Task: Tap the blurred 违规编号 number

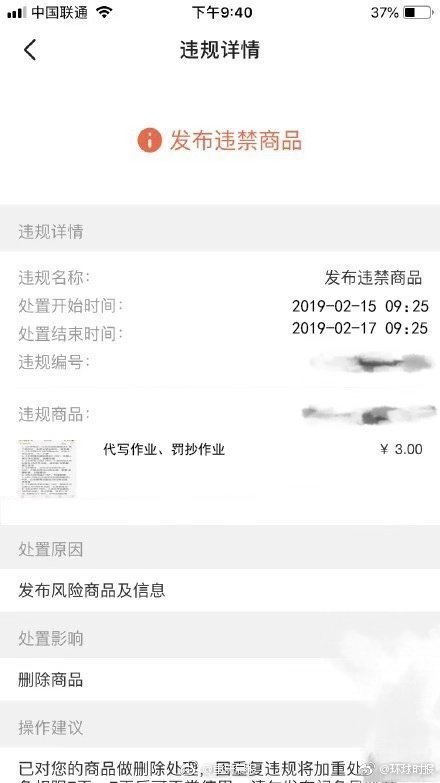Action: pyautogui.click(x=371, y=363)
